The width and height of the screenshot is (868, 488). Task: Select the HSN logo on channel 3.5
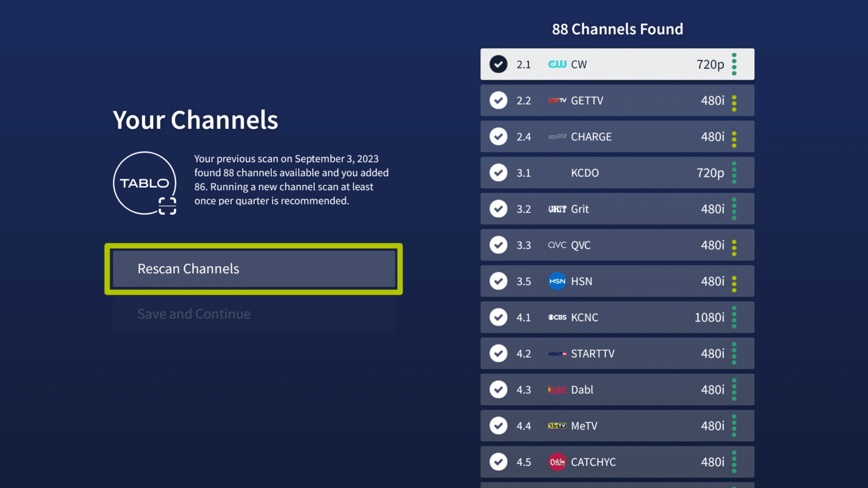pyautogui.click(x=557, y=281)
